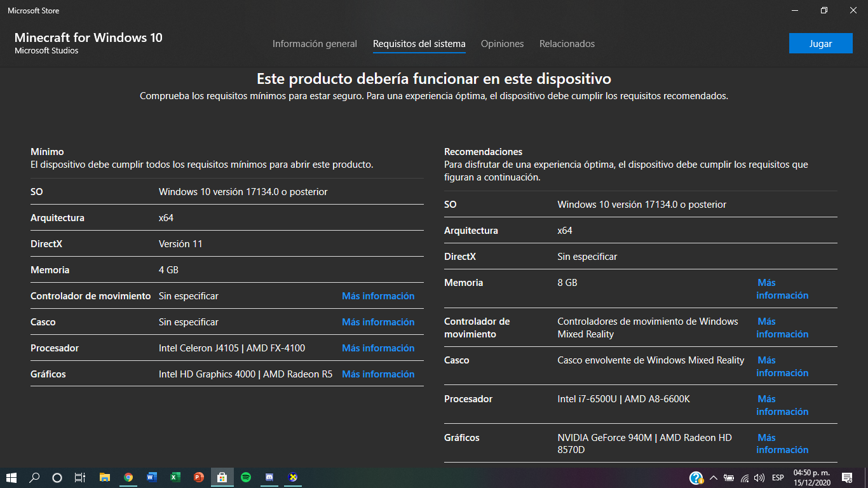Screen dimensions: 868x488
Task: Open taskbar search magnifier
Action: (35, 477)
